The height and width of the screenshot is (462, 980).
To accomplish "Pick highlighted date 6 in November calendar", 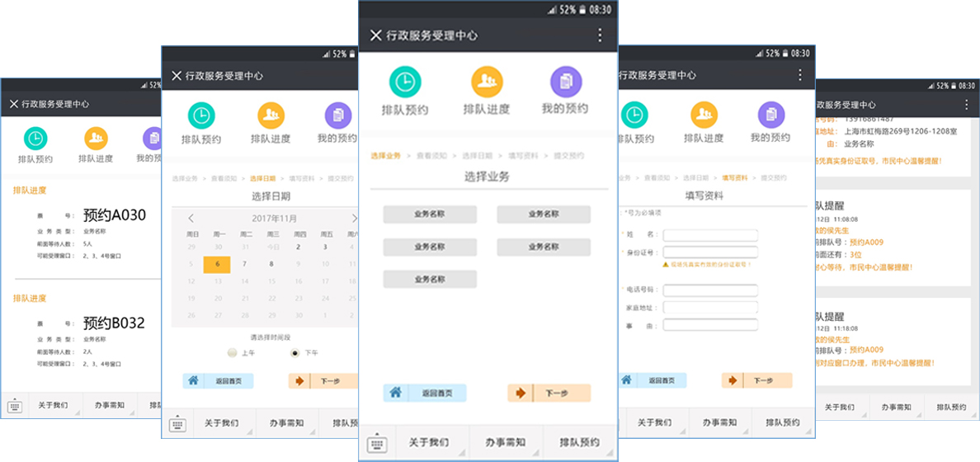I will point(217,264).
